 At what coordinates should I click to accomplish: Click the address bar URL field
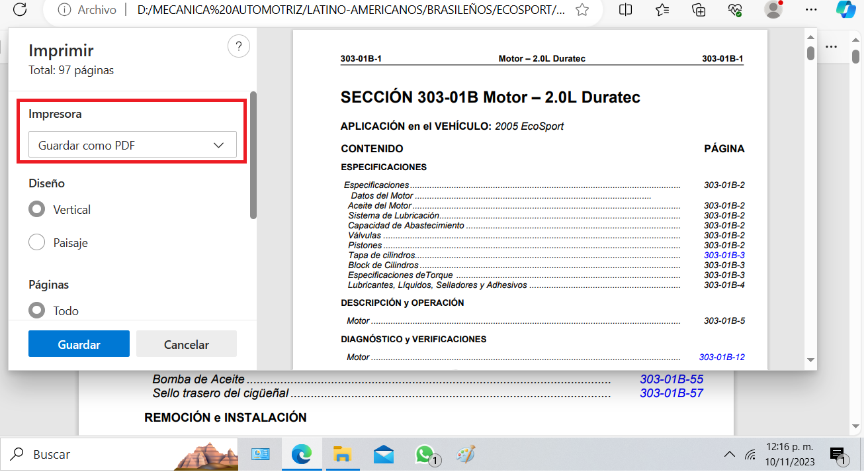[351, 10]
